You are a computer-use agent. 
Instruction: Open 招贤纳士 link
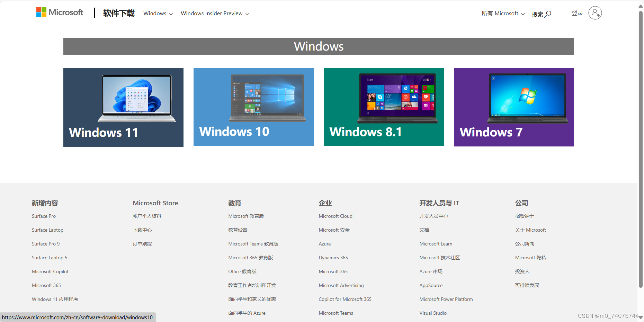(x=525, y=216)
